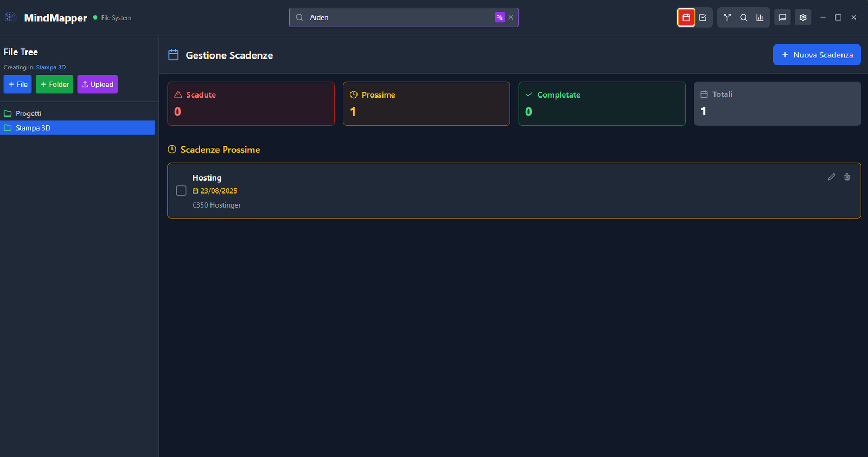The width and height of the screenshot is (868, 457).
Task: Open the tasks checklist icon in toolbar
Action: point(703,17)
